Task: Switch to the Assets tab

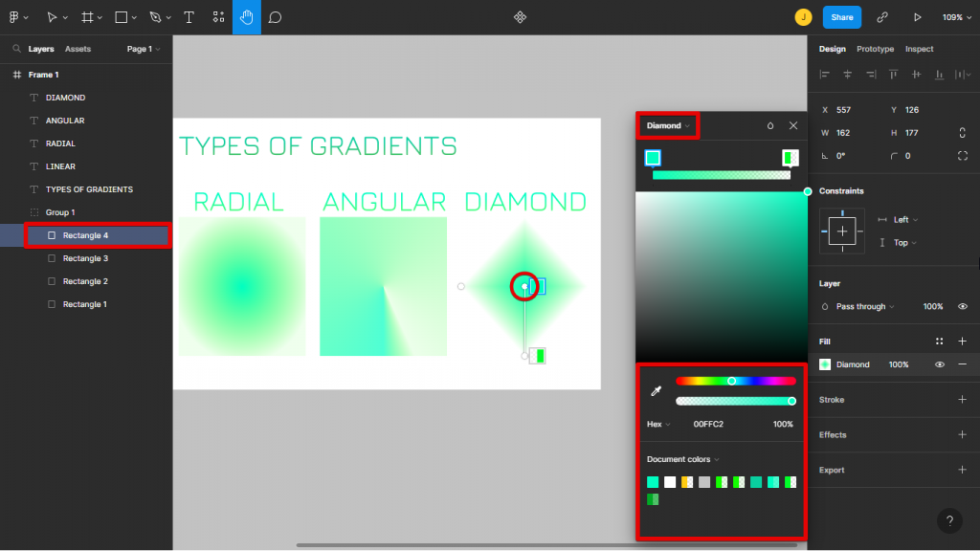Action: click(x=78, y=49)
